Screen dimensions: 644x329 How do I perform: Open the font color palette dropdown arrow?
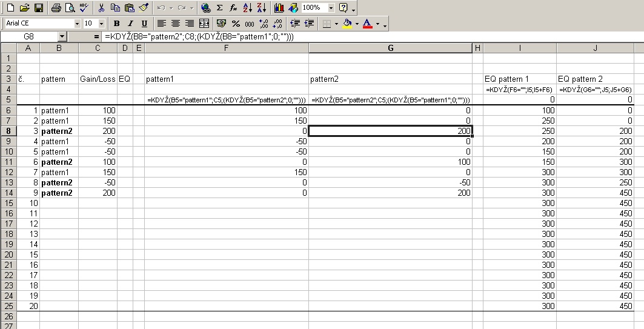pyautogui.click(x=377, y=24)
